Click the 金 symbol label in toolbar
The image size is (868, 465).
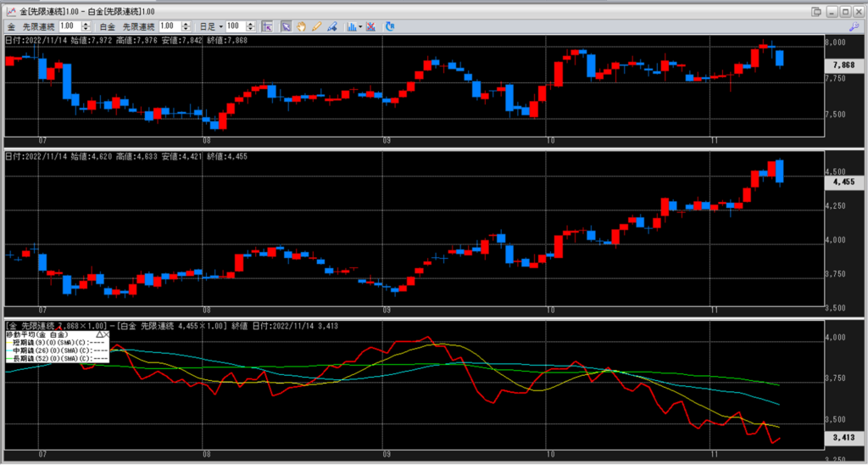11,26
